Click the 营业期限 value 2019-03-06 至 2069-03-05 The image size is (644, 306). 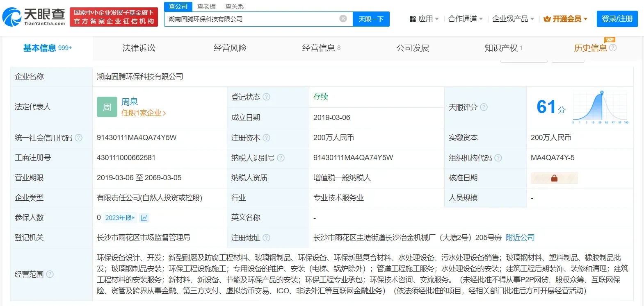tap(139, 178)
